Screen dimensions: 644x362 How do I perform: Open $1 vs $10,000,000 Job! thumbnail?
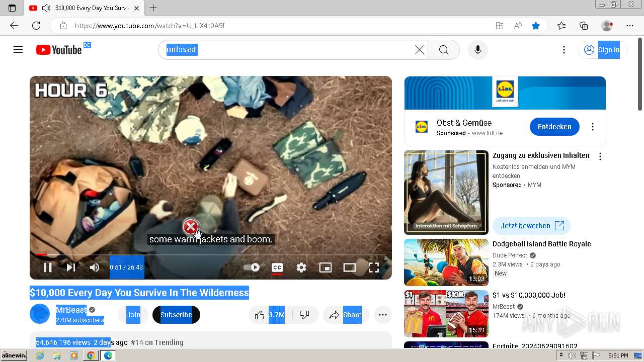pos(446,314)
